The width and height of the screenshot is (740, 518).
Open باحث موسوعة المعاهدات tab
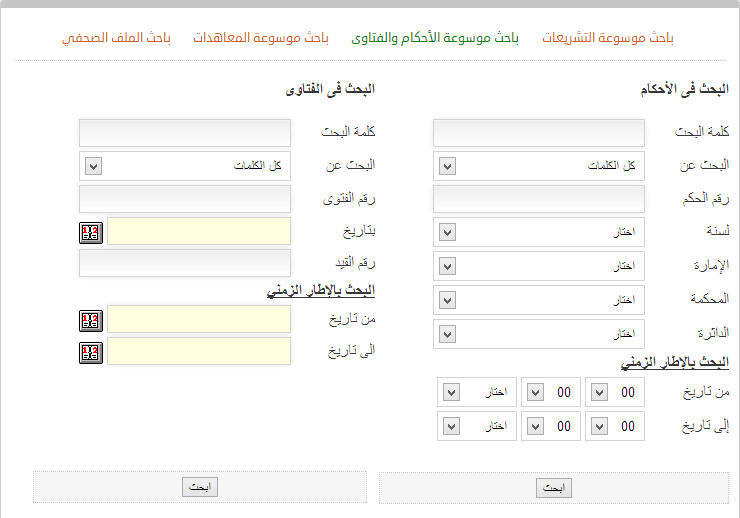click(261, 38)
